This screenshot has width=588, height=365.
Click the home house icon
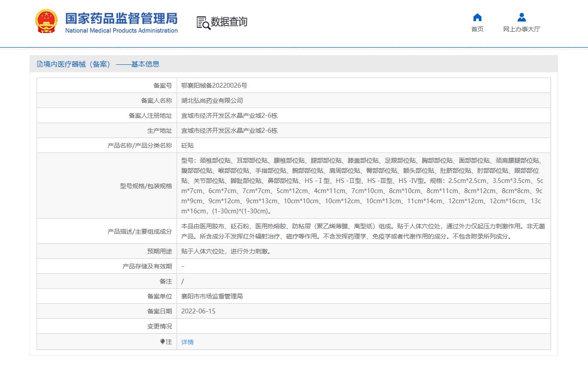click(x=477, y=17)
